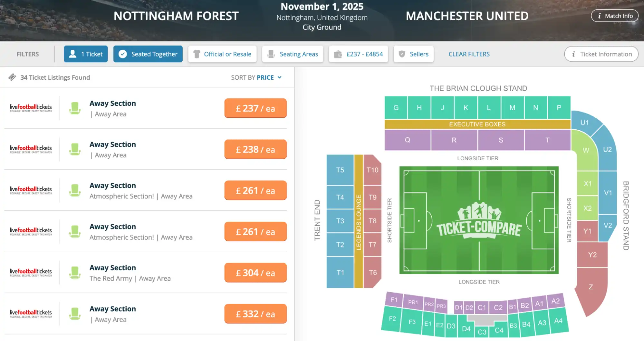This screenshot has width=644, height=341.
Task: Click the jersey icon on Official or Resale filter
Action: pyautogui.click(x=197, y=54)
